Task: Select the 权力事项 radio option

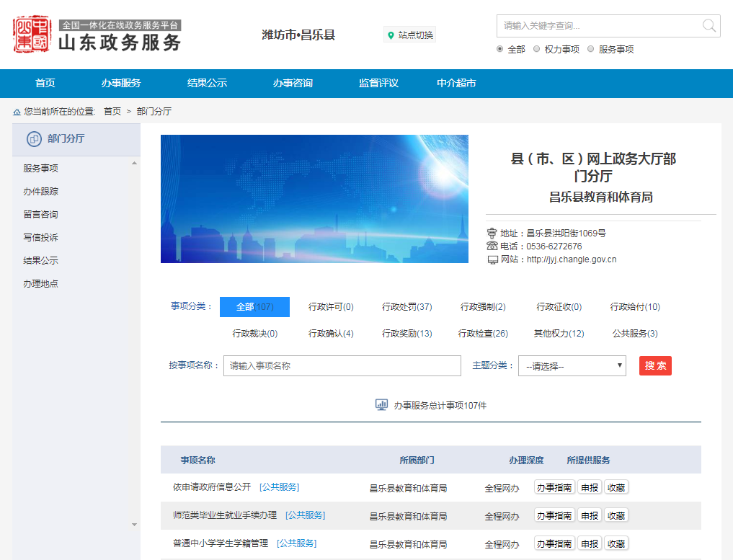Action: (x=537, y=49)
